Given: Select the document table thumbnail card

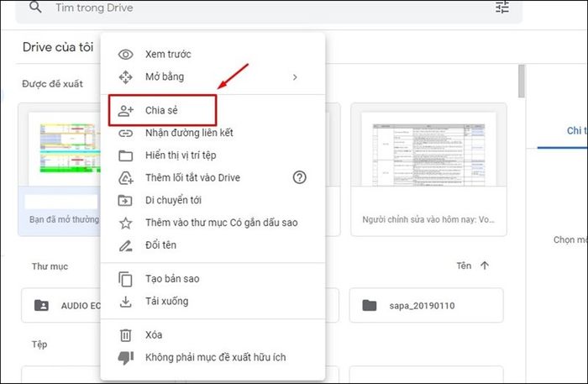Looking at the screenshot, I should [x=428, y=170].
